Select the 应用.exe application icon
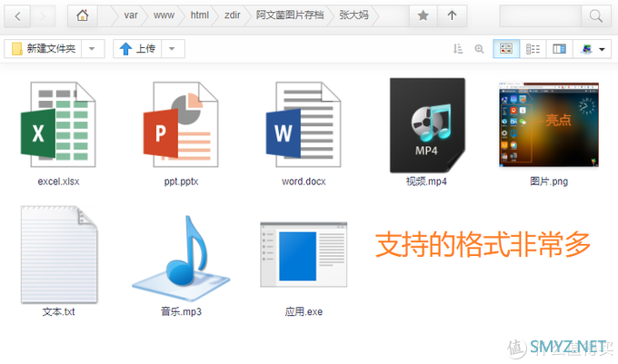 tap(304, 255)
